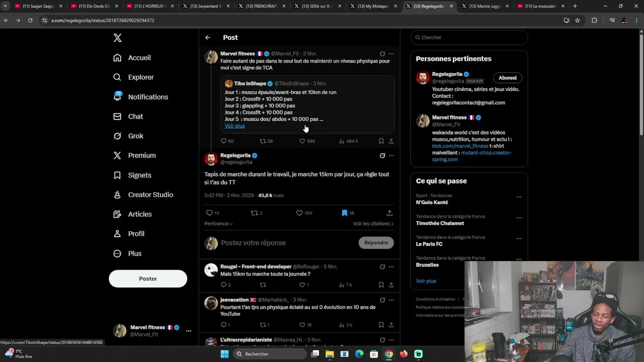Like Regelegorila post (100)

(x=304, y=213)
